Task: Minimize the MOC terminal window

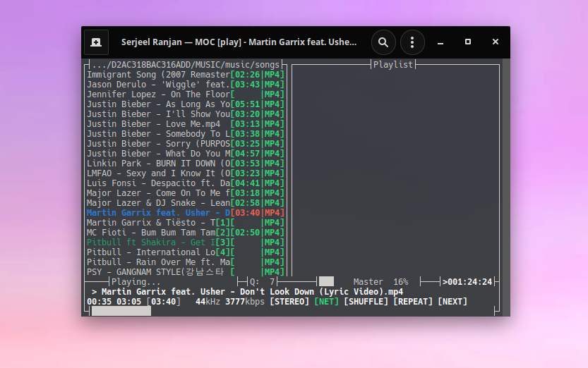Action: pyautogui.click(x=440, y=42)
